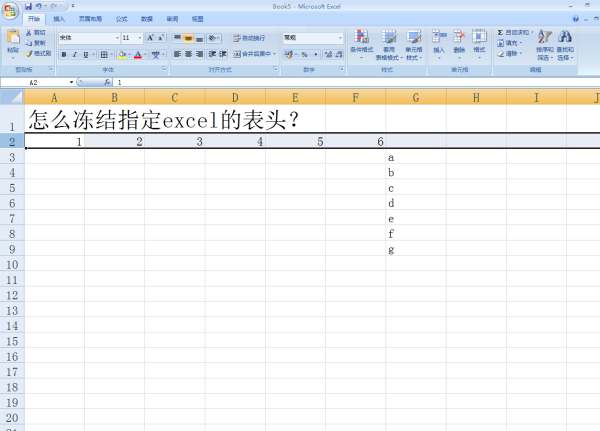This screenshot has height=431, width=600.
Task: Toggle wrap text (自动换行)
Action: [x=249, y=38]
